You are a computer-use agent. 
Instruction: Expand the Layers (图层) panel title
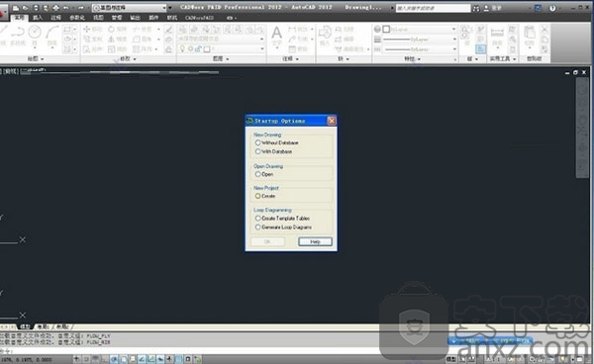point(221,58)
